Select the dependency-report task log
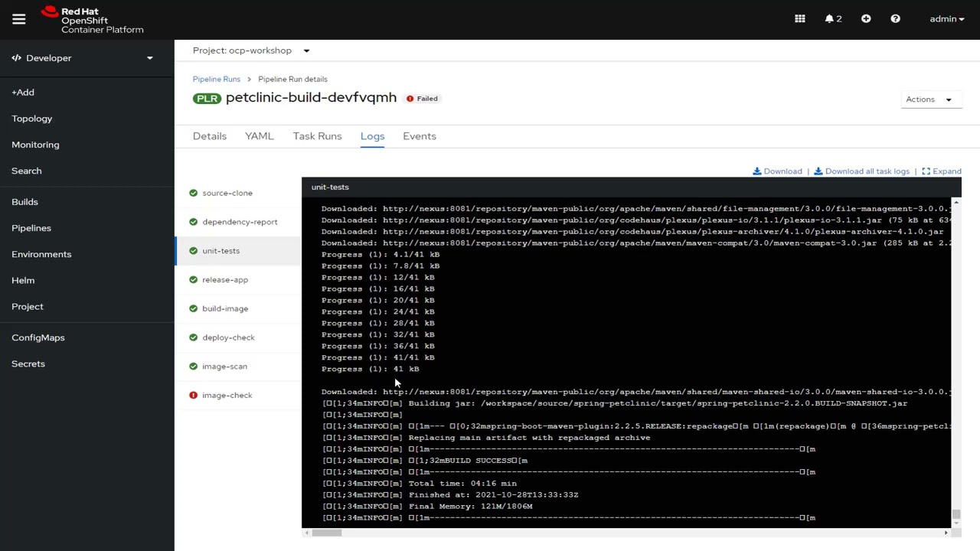980x551 pixels. tap(238, 222)
